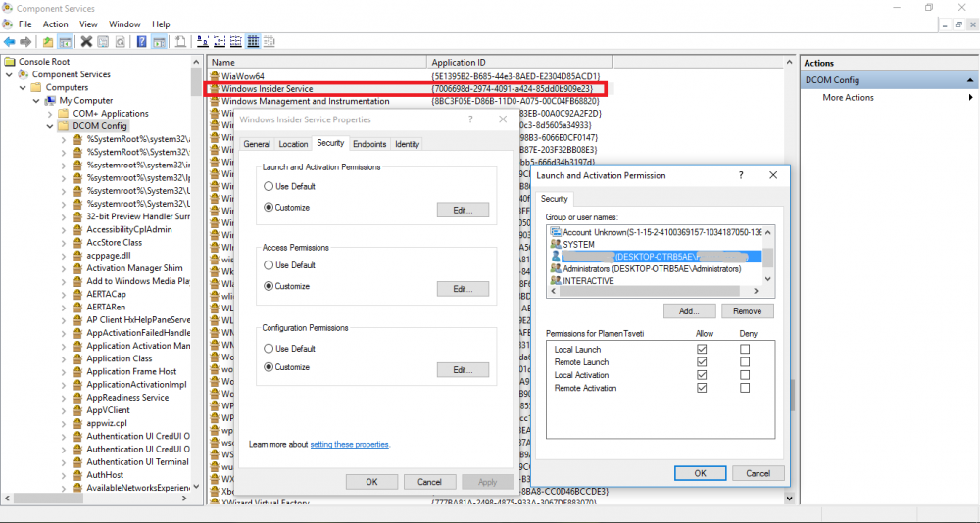Viewport: 980px width, 523px height.
Task: Click the Properties toolbar icon
Action: coord(103,42)
